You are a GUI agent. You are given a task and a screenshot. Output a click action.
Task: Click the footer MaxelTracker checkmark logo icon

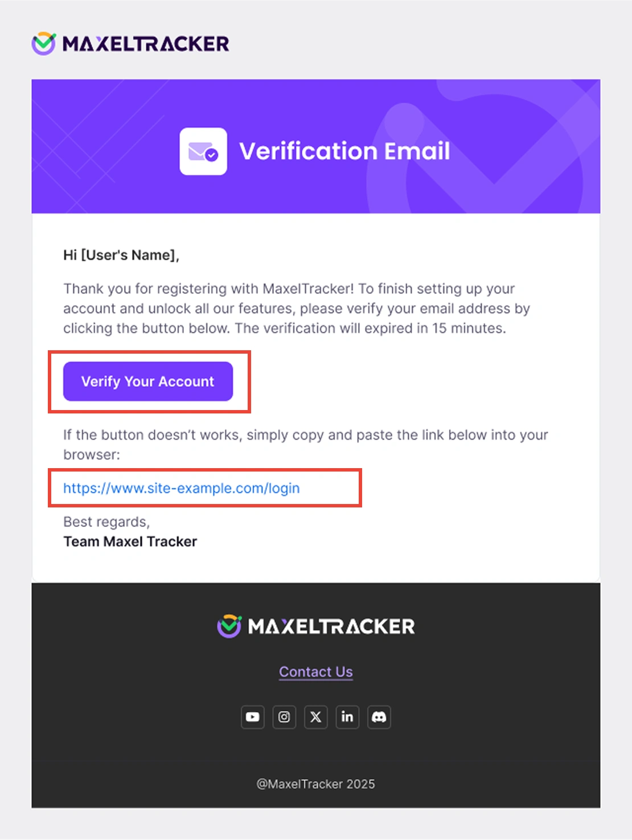coord(229,626)
